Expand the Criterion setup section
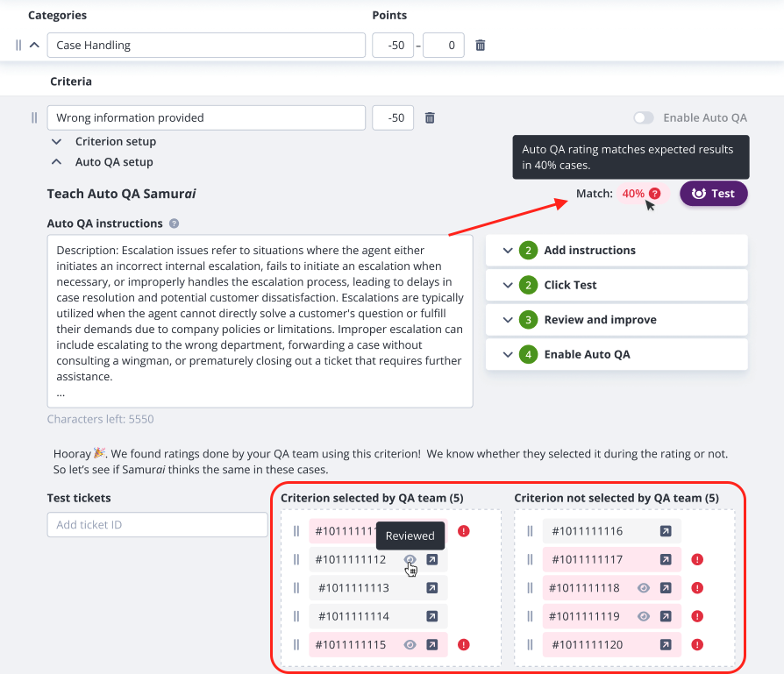 pyautogui.click(x=57, y=141)
